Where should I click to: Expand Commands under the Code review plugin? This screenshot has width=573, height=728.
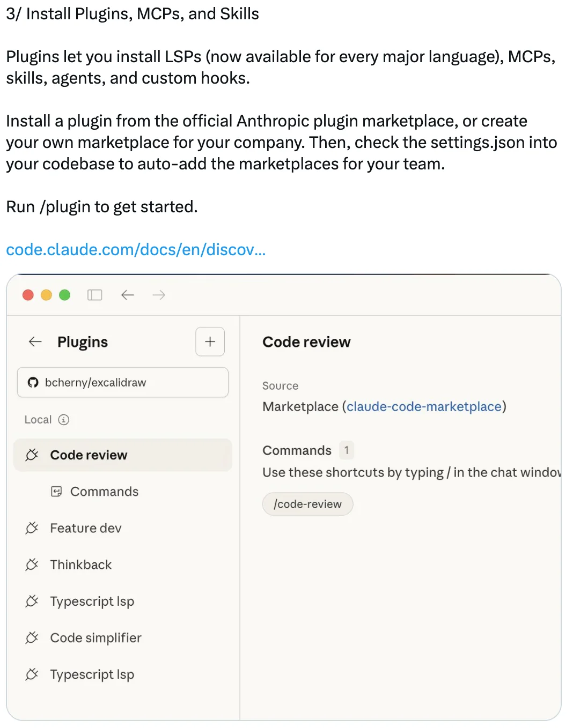pos(104,491)
